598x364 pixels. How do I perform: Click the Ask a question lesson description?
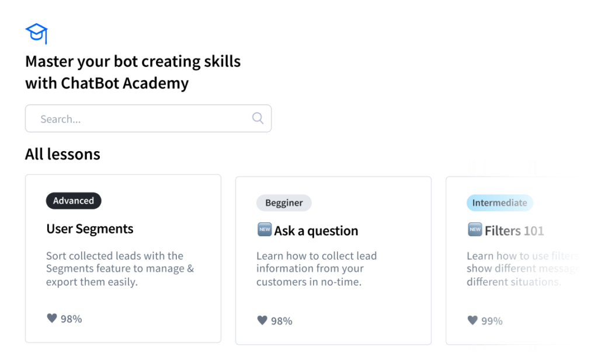pyautogui.click(x=317, y=269)
